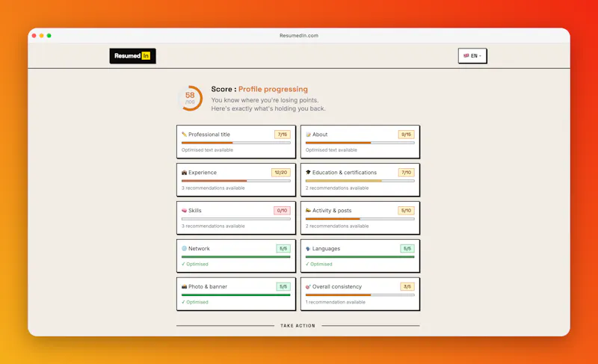Click the graduation cap icon beside Education

308,172
